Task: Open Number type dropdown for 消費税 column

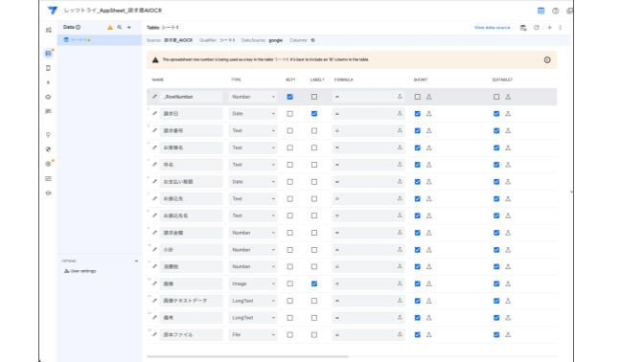Action: pyautogui.click(x=253, y=267)
